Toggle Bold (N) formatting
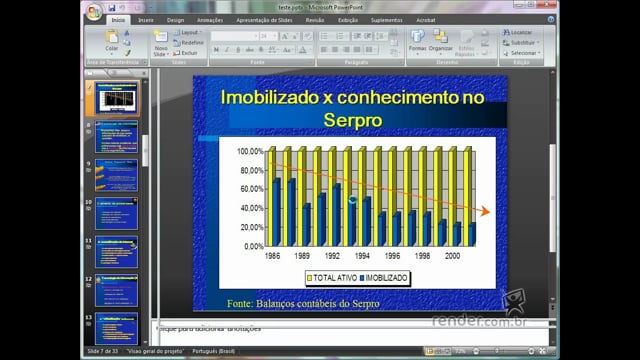The image size is (640, 360). coord(216,50)
